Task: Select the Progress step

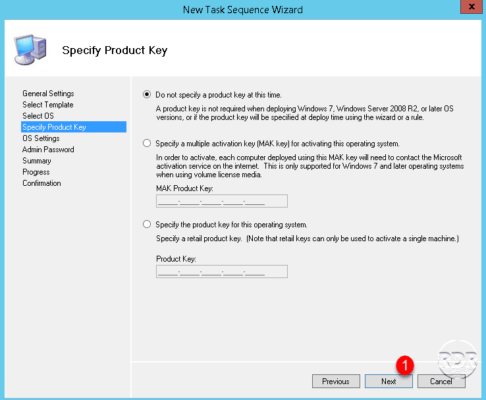Action: click(36, 172)
